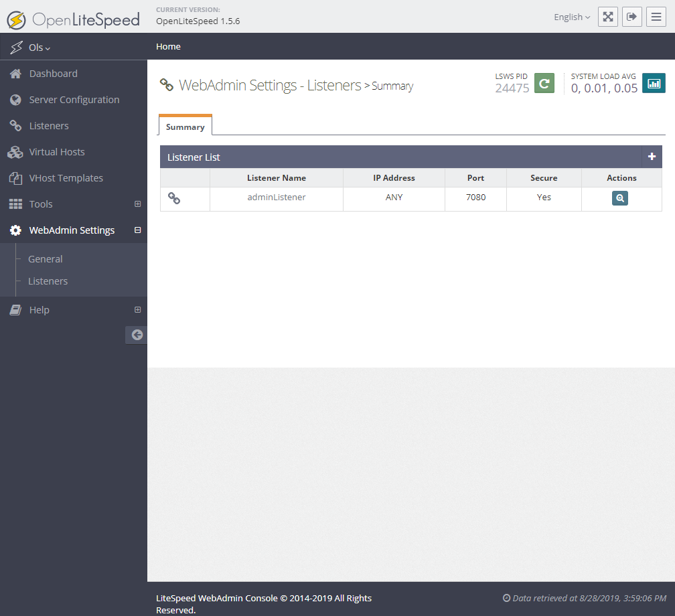Click the OpenLiteSpeed 1.5.6 version text

pos(198,21)
